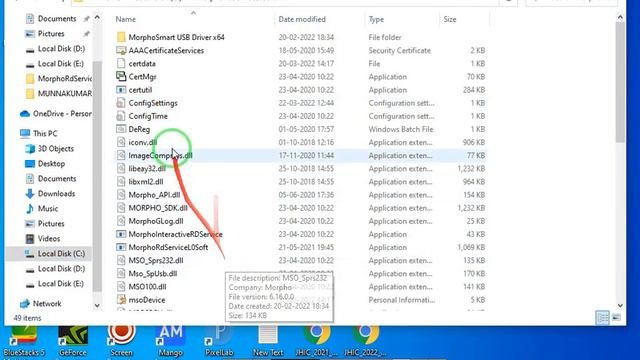Select the MORPHO_SDK.dll file icon
The width and height of the screenshot is (640, 360).
coord(121,208)
